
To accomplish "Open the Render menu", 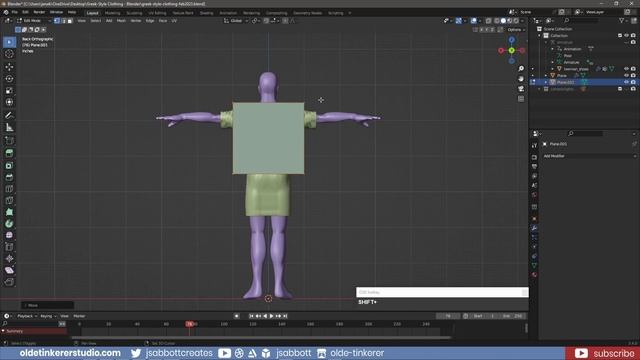I will coord(39,12).
